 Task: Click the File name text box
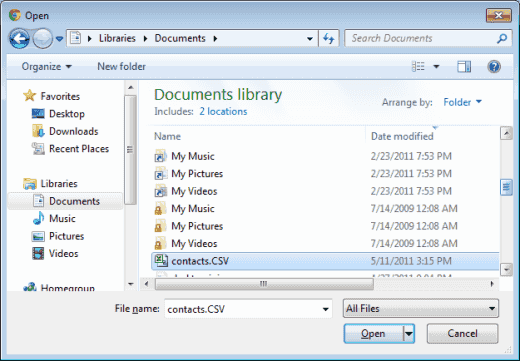coord(248,309)
